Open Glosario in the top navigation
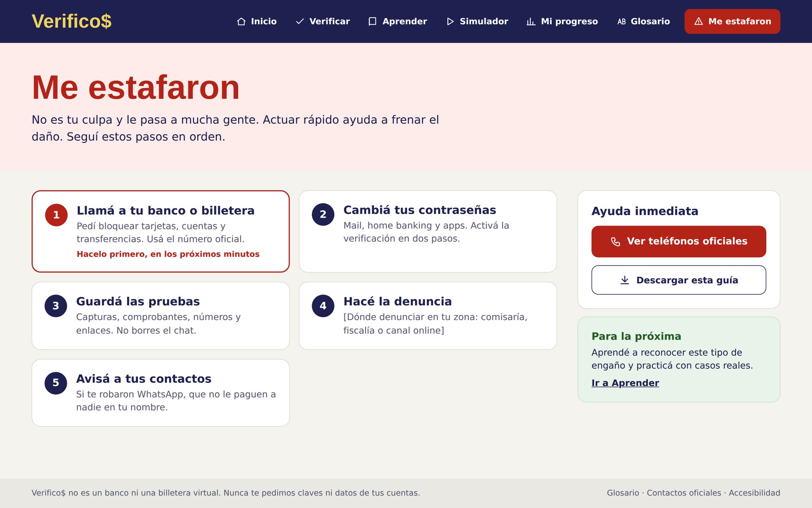Image resolution: width=812 pixels, height=508 pixels. [643, 22]
